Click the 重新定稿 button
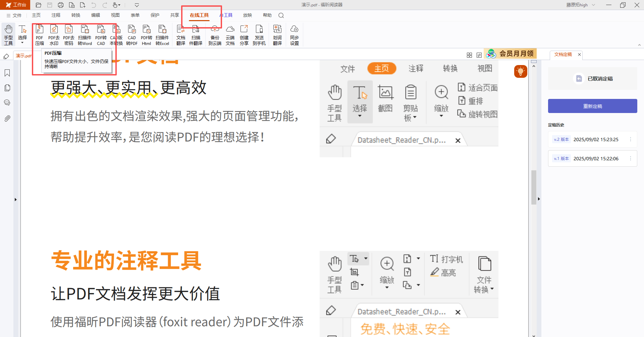This screenshot has height=337, width=644. click(x=593, y=106)
